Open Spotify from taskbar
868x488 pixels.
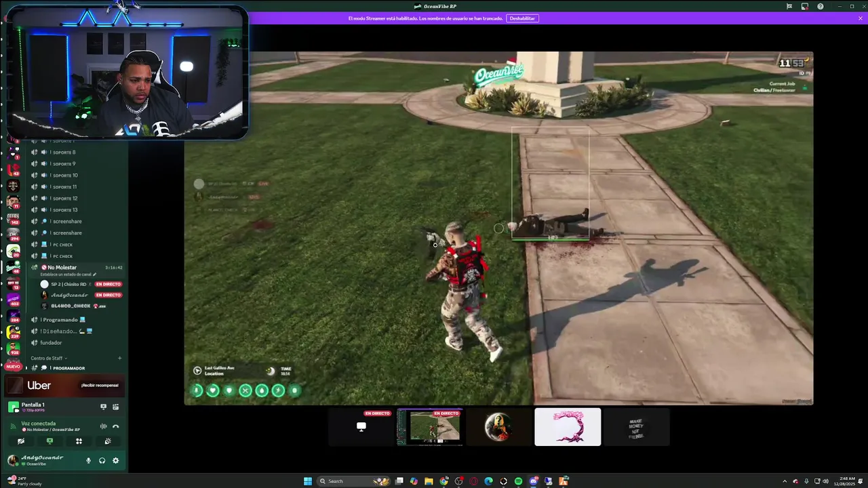518,481
